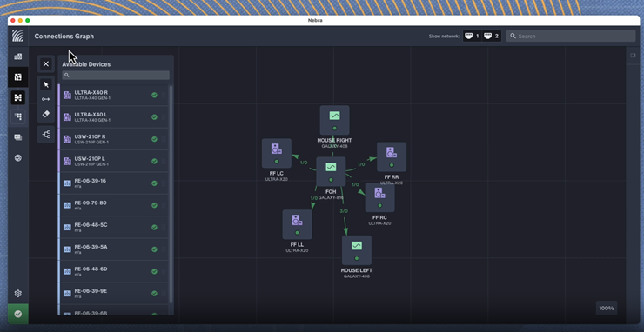Select the eraser tool
Image resolution: width=644 pixels, height=332 pixels.
tap(46, 114)
